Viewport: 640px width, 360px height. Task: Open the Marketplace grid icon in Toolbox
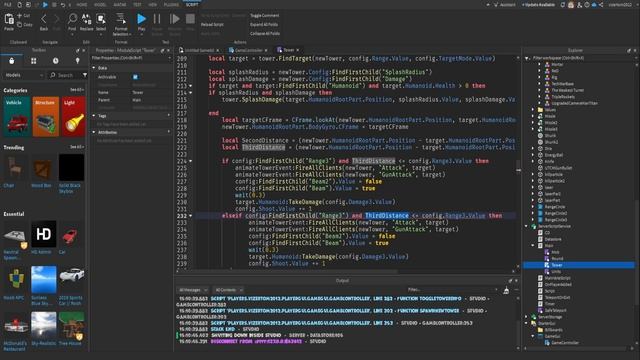[33, 61]
